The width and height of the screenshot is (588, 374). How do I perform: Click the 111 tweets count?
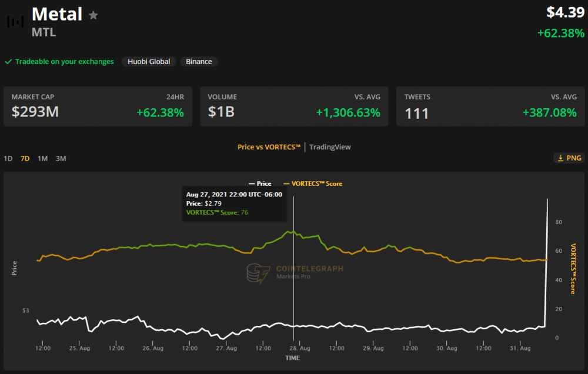[x=417, y=113]
